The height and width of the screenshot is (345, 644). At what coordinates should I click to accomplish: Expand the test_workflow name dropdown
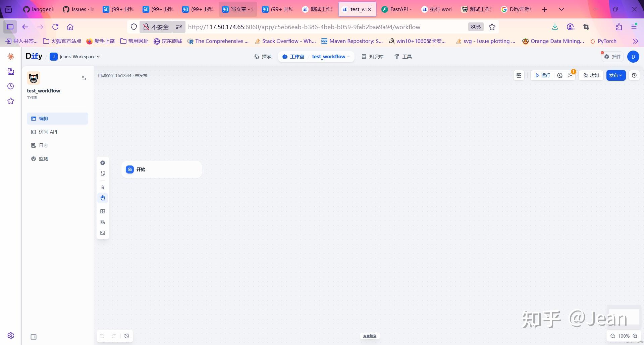coord(350,56)
